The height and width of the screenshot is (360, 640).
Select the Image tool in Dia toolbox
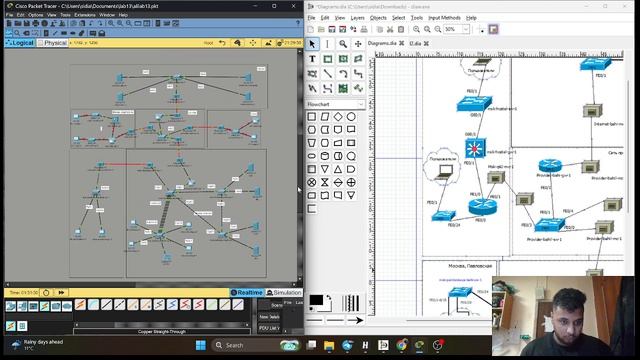(343, 88)
